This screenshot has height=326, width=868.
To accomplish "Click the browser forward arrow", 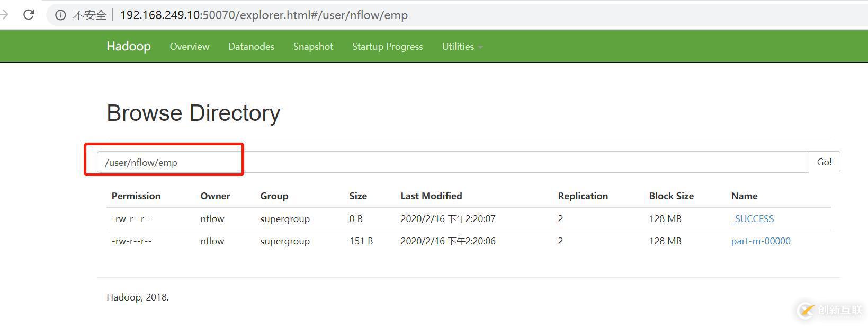I will (x=4, y=15).
